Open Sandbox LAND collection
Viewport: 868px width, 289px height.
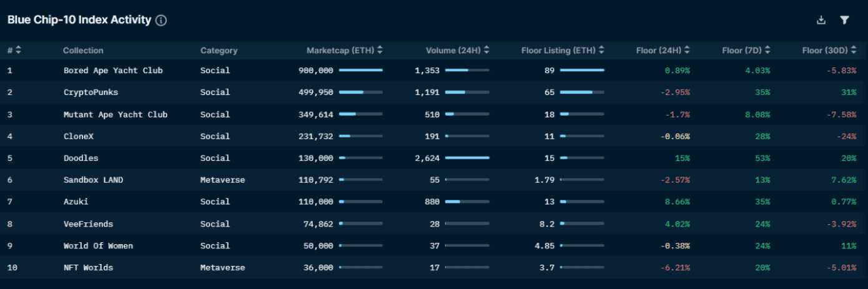click(93, 180)
